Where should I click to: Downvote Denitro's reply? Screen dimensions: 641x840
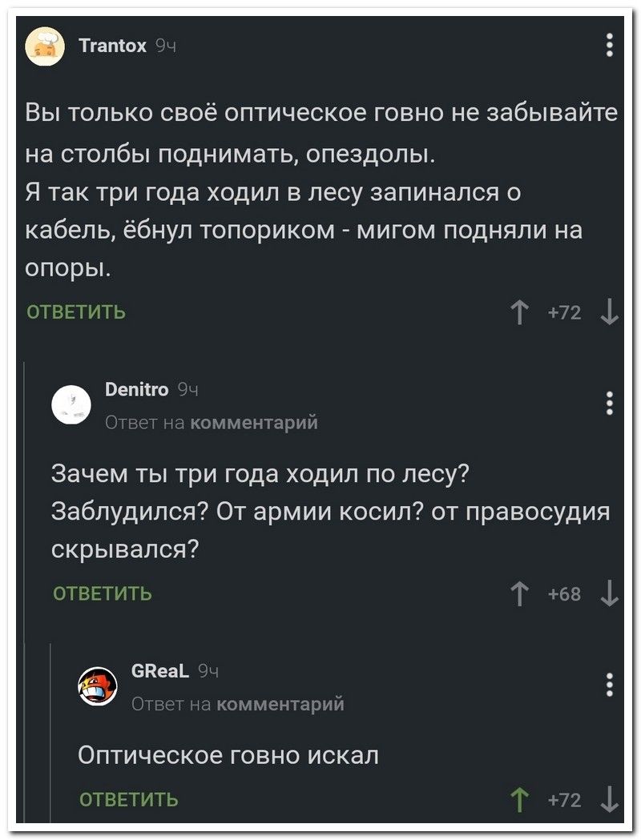click(x=611, y=593)
